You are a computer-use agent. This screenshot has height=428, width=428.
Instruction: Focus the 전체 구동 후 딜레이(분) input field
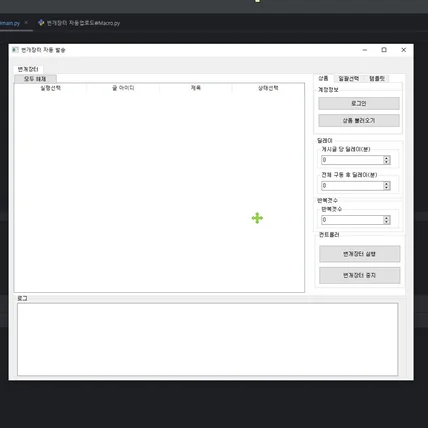(x=352, y=186)
